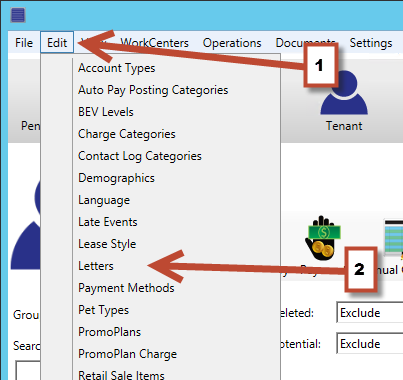The height and width of the screenshot is (380, 403).
Task: Open the Potential Exclude dropdown
Action: pos(370,343)
